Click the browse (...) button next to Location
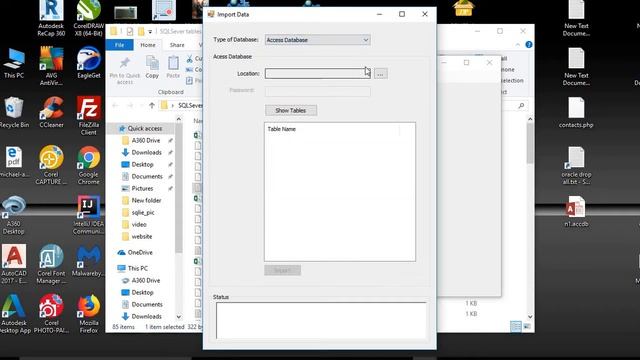 pos(380,74)
